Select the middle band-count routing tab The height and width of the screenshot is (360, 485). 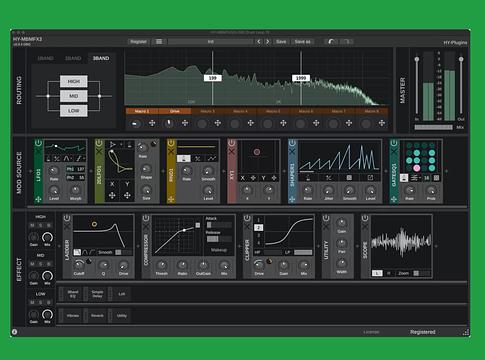click(x=73, y=58)
